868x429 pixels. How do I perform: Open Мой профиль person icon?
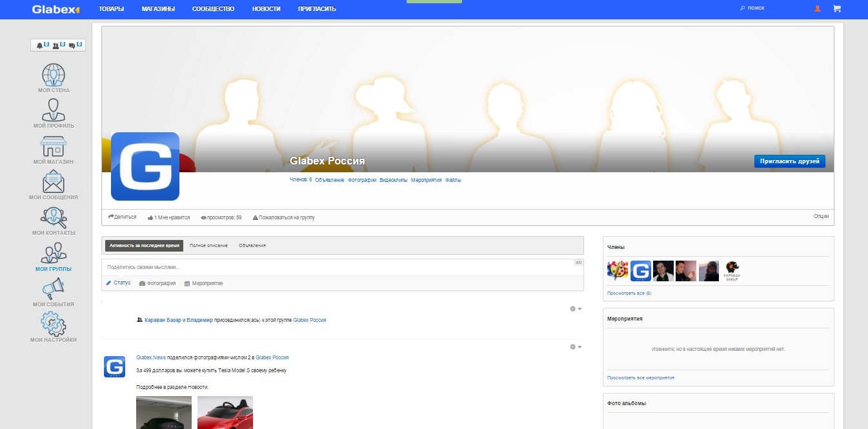click(x=54, y=110)
